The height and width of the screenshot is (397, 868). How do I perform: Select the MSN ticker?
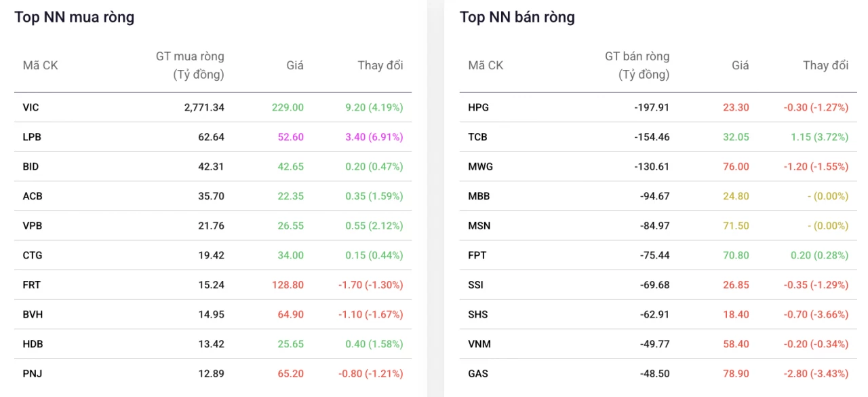(x=479, y=226)
